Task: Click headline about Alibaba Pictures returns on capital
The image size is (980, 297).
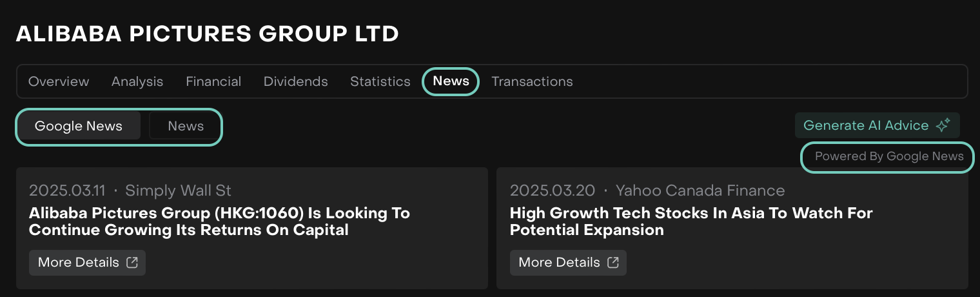Action: (x=219, y=221)
